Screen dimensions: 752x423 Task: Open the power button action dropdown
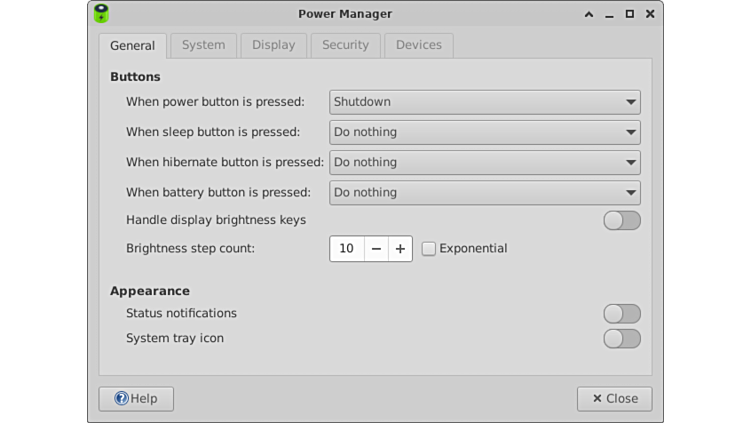[484, 102]
